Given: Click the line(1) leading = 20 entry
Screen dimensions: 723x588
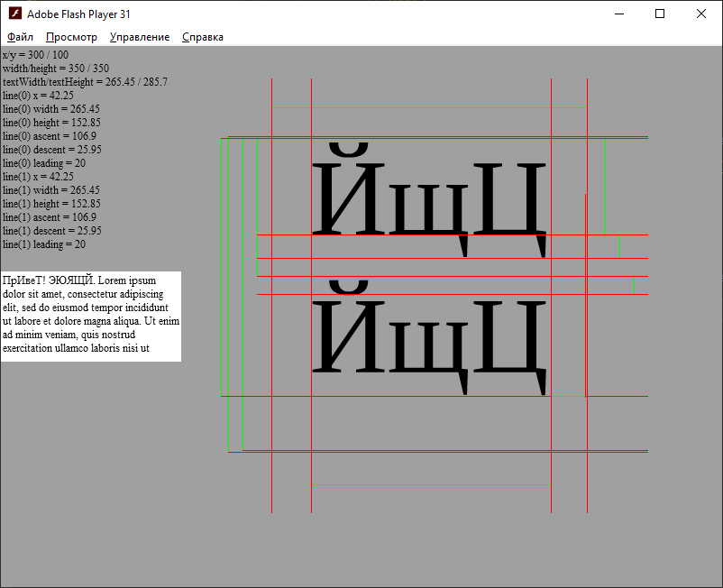Looking at the screenshot, I should click(x=43, y=243).
